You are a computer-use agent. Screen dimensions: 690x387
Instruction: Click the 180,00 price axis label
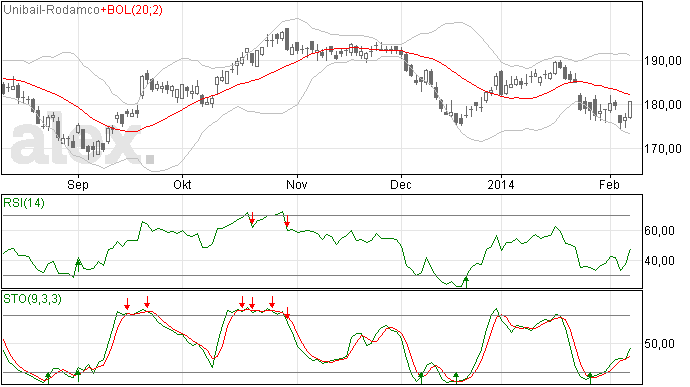[663, 105]
